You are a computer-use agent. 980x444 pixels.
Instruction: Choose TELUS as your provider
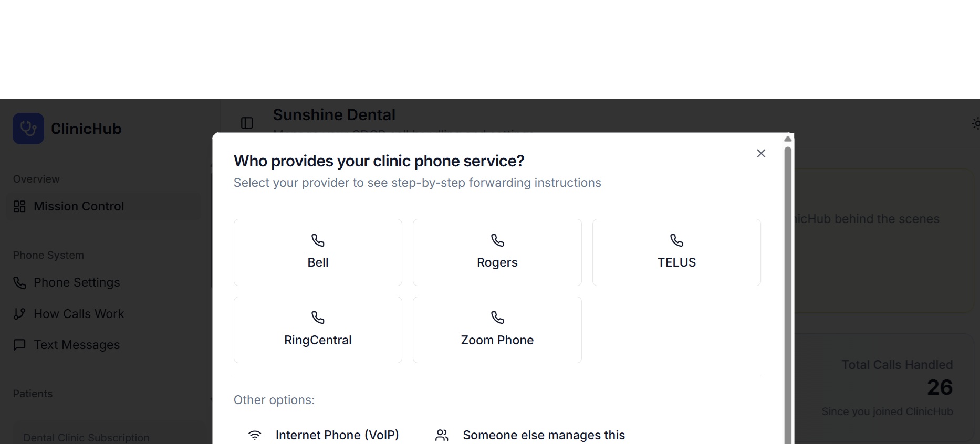676,252
